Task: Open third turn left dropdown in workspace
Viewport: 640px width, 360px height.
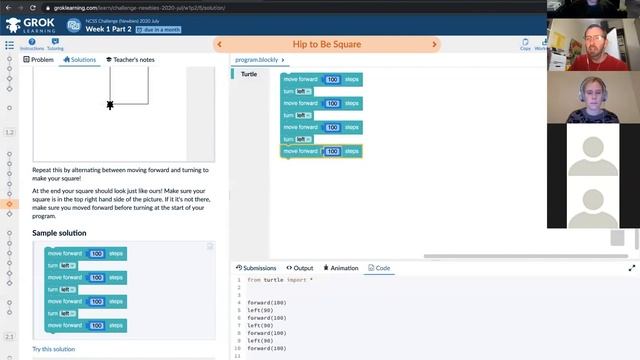Action: coord(303,140)
